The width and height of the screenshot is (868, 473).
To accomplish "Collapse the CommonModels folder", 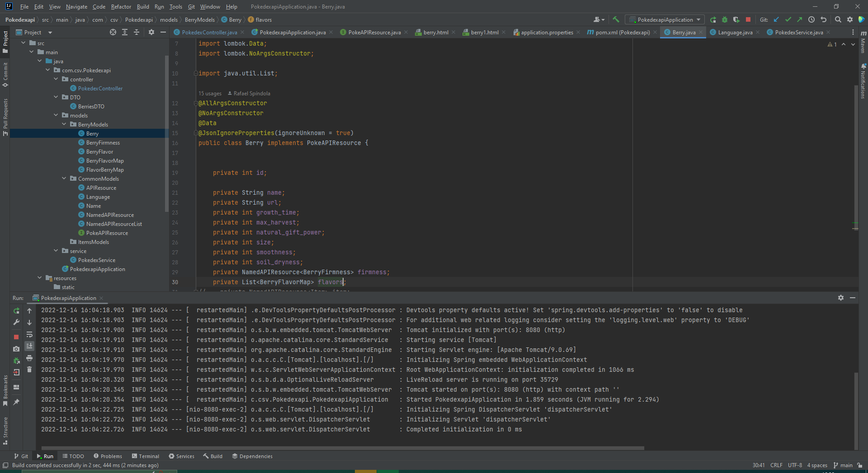I will click(65, 178).
